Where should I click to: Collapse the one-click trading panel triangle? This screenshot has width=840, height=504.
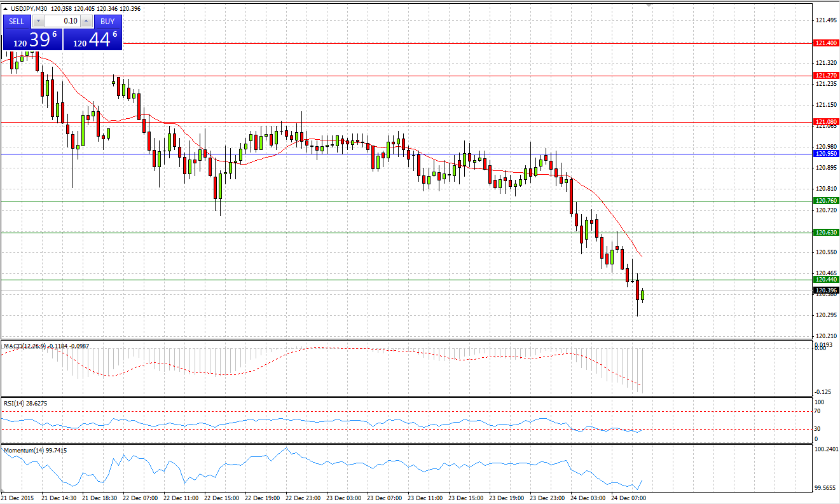tap(6, 9)
